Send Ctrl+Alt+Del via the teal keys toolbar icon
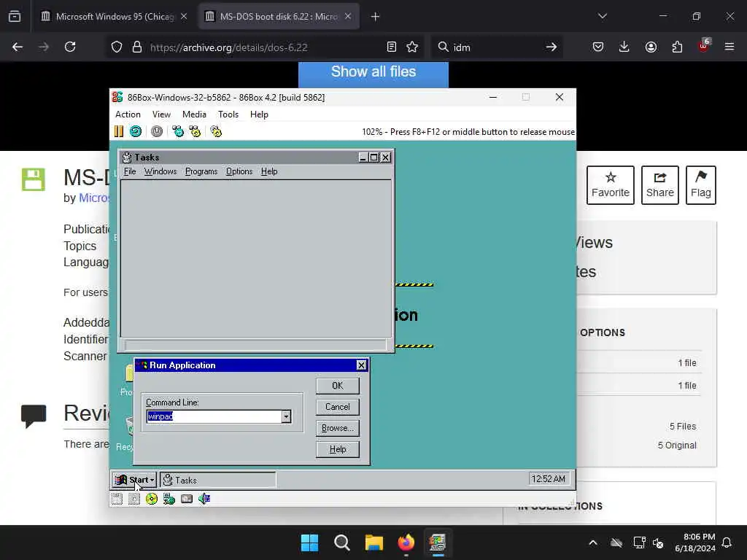Screen dimensions: 747x560 click(x=178, y=131)
